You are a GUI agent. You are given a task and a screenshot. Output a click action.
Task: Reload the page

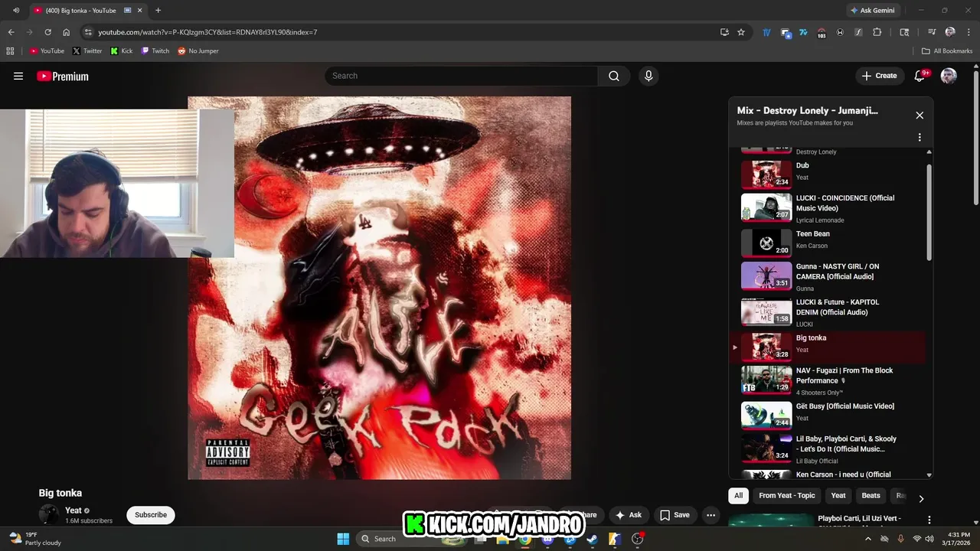[x=47, y=32]
